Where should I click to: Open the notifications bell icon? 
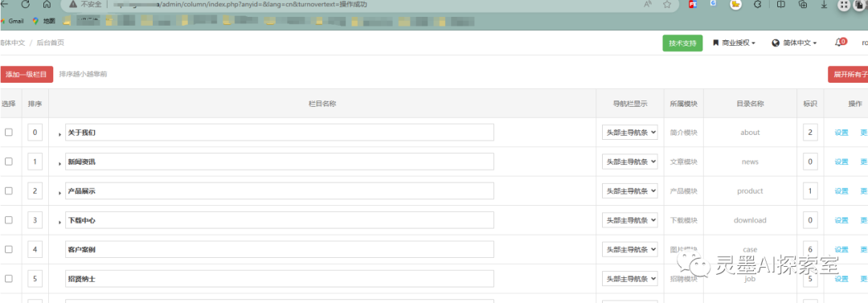coord(838,43)
